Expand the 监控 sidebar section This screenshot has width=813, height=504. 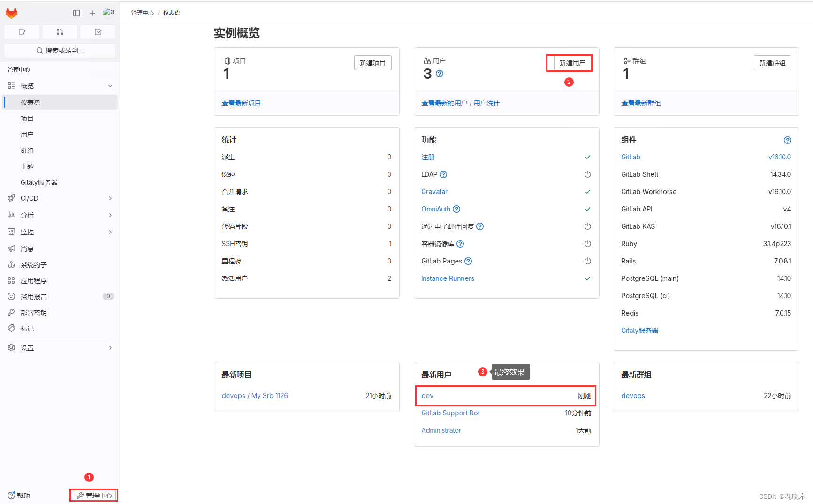pyautogui.click(x=60, y=232)
